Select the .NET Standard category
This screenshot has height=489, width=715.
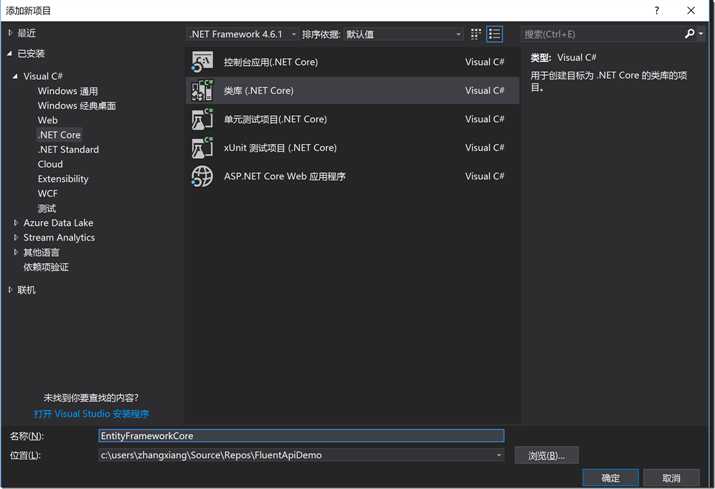click(68, 149)
